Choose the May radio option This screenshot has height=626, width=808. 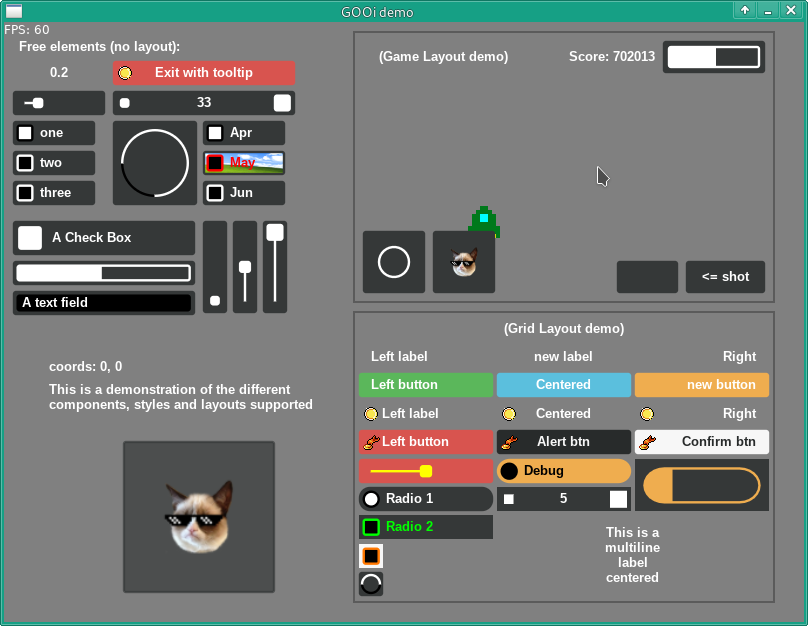click(x=244, y=163)
